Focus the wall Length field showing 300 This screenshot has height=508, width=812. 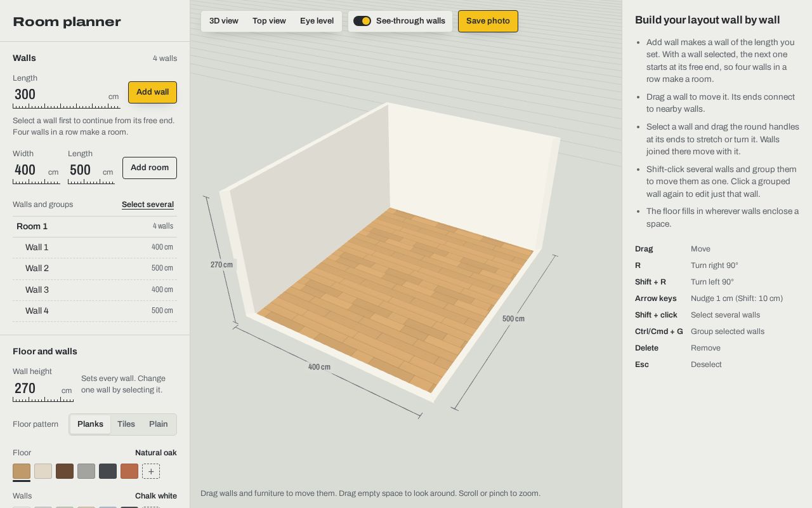(67, 95)
